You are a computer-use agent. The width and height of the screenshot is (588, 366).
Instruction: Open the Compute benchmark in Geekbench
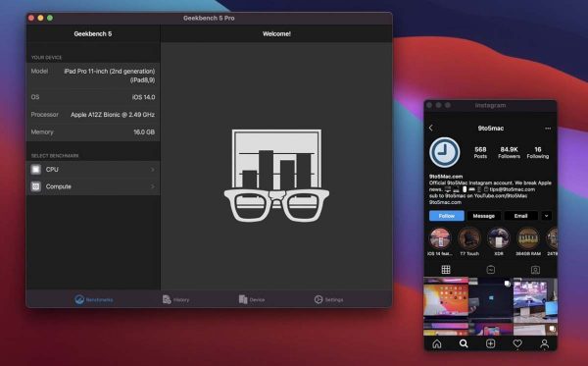(x=93, y=186)
